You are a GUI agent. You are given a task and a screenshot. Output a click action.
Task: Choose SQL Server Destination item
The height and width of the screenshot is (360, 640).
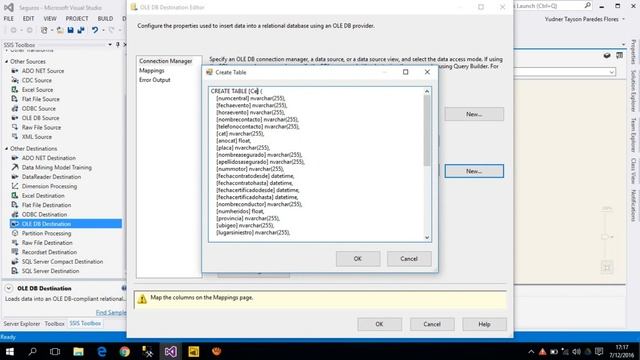(51, 271)
